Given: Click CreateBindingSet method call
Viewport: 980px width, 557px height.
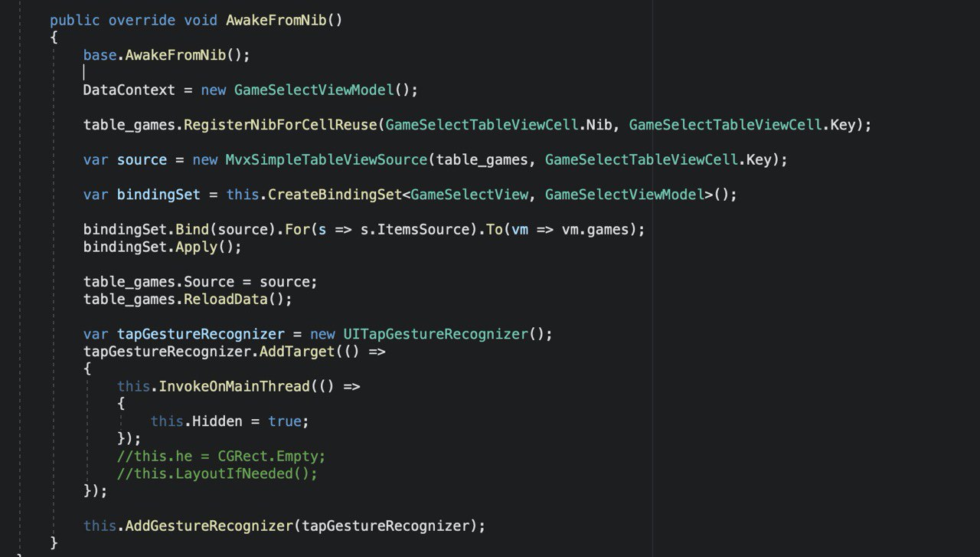Looking at the screenshot, I should pos(335,195).
